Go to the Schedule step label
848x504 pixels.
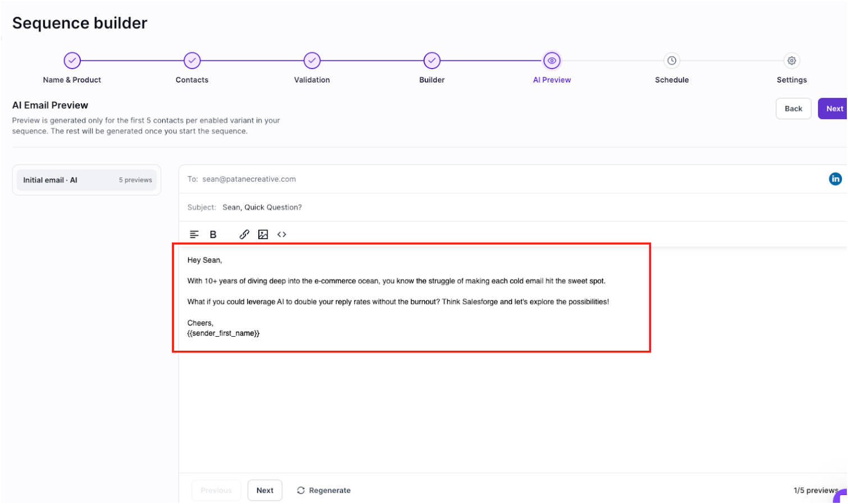[672, 80]
